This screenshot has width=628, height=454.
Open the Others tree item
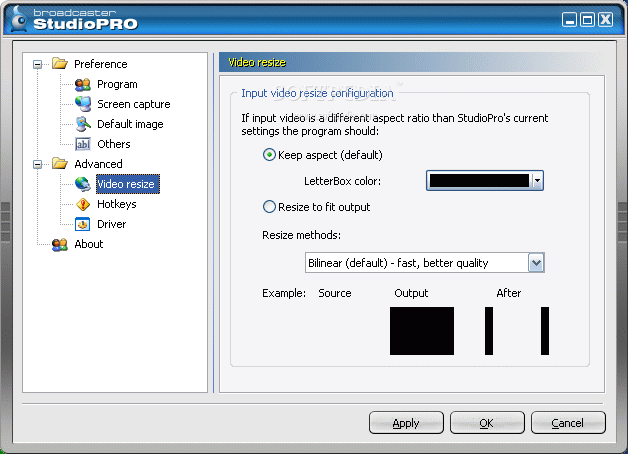pyautogui.click(x=114, y=144)
